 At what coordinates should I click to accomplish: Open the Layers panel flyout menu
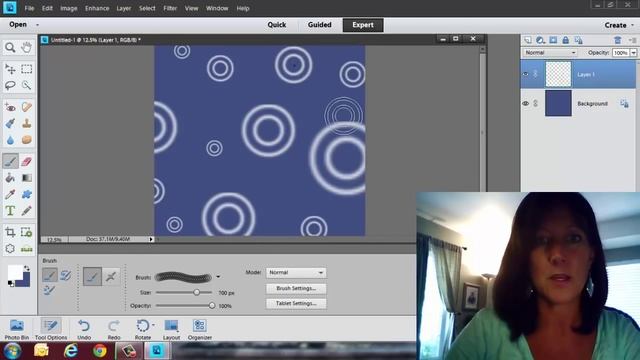pos(632,40)
